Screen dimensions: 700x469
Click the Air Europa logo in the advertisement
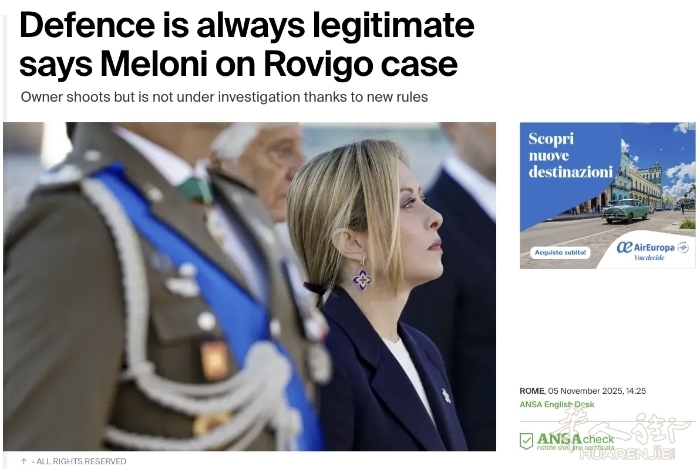coord(646,247)
